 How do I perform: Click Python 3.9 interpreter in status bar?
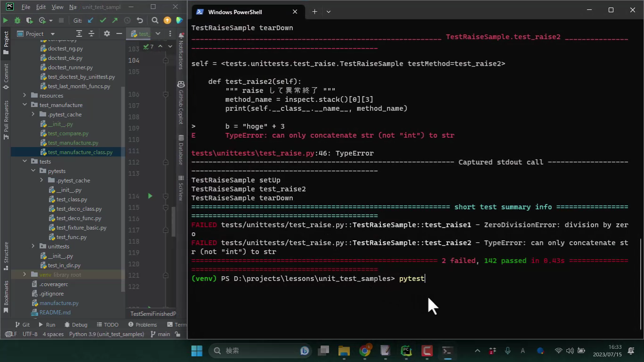(x=106, y=334)
